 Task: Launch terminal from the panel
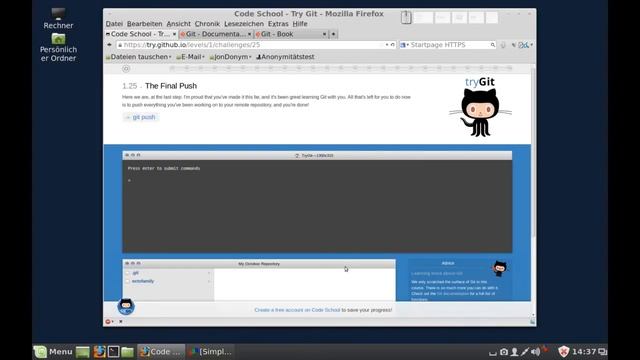click(113, 352)
